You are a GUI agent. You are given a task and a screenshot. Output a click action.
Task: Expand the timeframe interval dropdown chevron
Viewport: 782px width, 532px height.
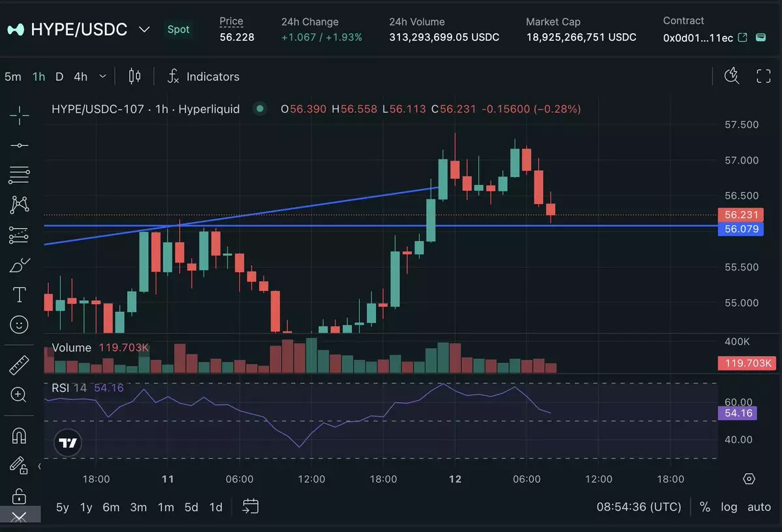coord(102,76)
